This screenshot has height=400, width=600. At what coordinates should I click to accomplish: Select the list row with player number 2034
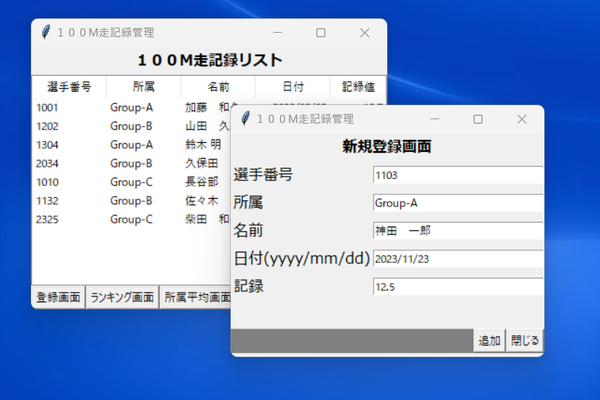[x=132, y=163]
